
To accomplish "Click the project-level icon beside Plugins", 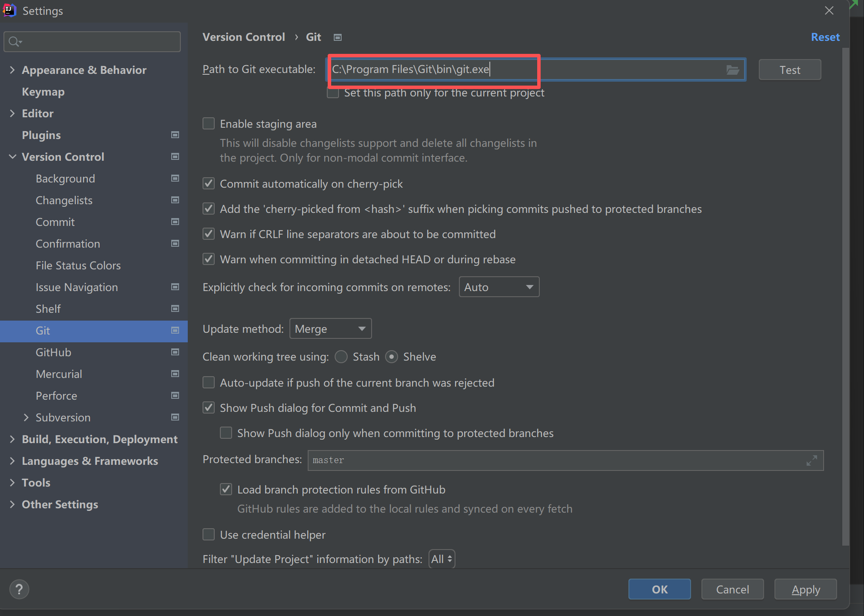I will point(175,135).
